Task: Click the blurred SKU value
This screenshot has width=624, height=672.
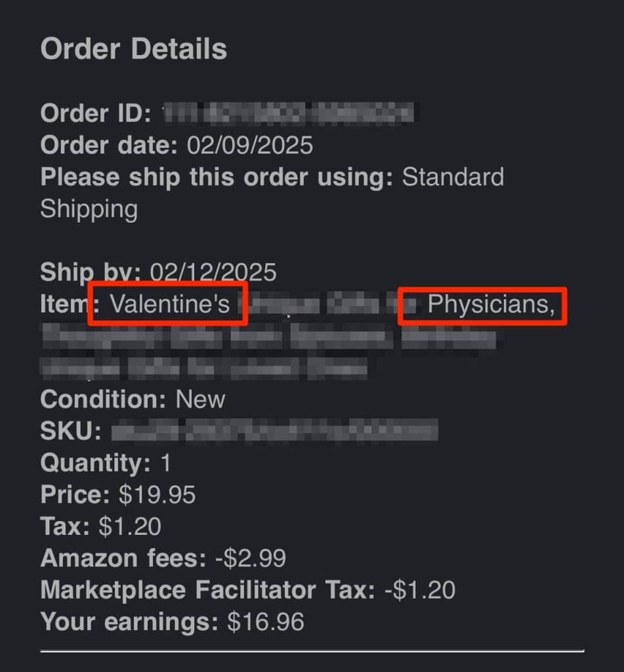Action: (274, 431)
